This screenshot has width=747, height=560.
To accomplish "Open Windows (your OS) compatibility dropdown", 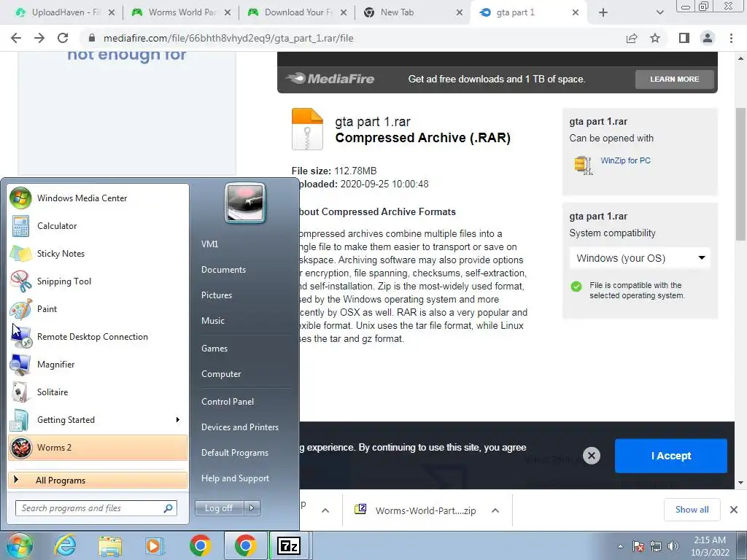I will click(640, 258).
